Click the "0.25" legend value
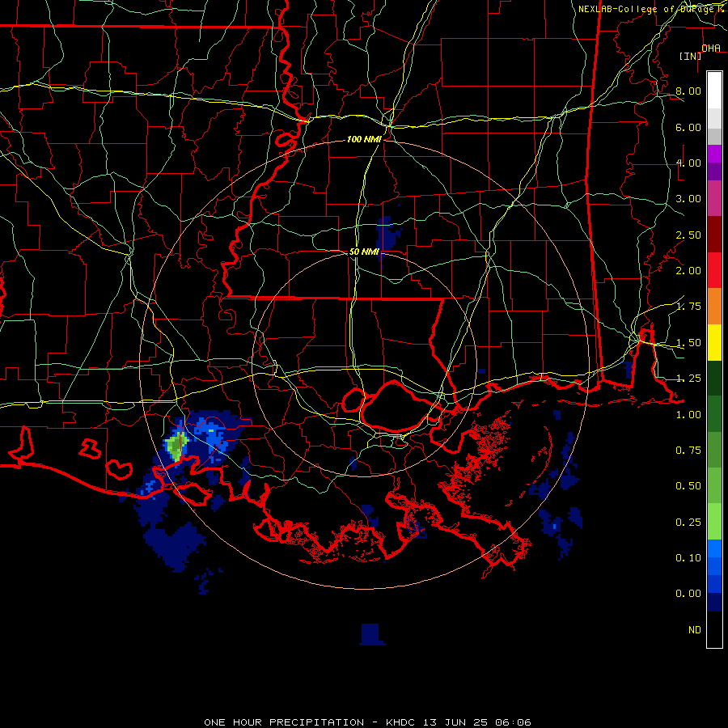Screen dimensions: 728x728 coord(688,523)
